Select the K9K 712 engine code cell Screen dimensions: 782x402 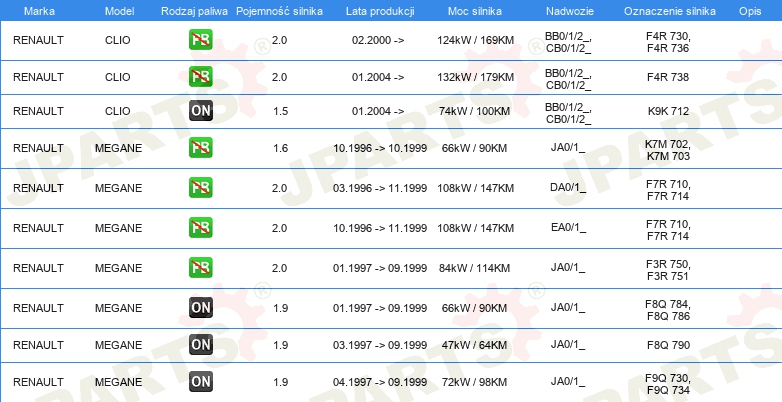(x=667, y=111)
